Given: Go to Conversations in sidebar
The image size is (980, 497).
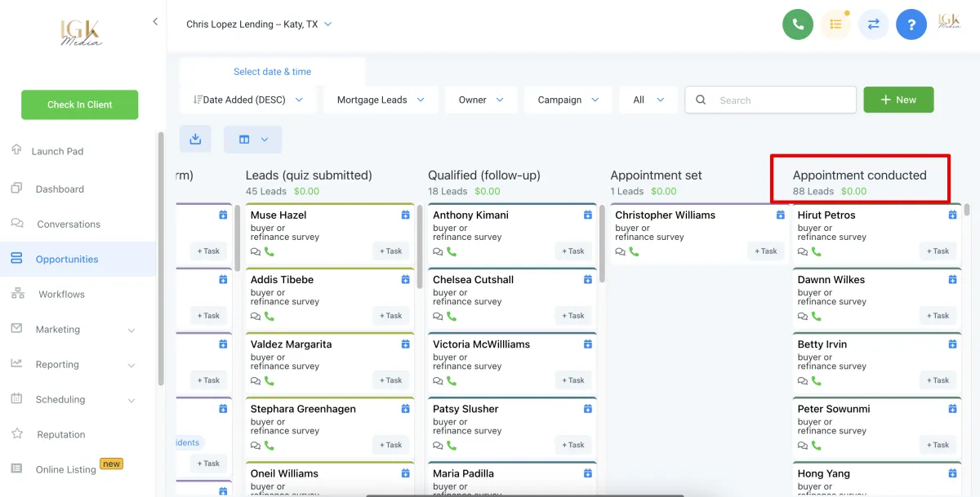Looking at the screenshot, I should (x=69, y=224).
